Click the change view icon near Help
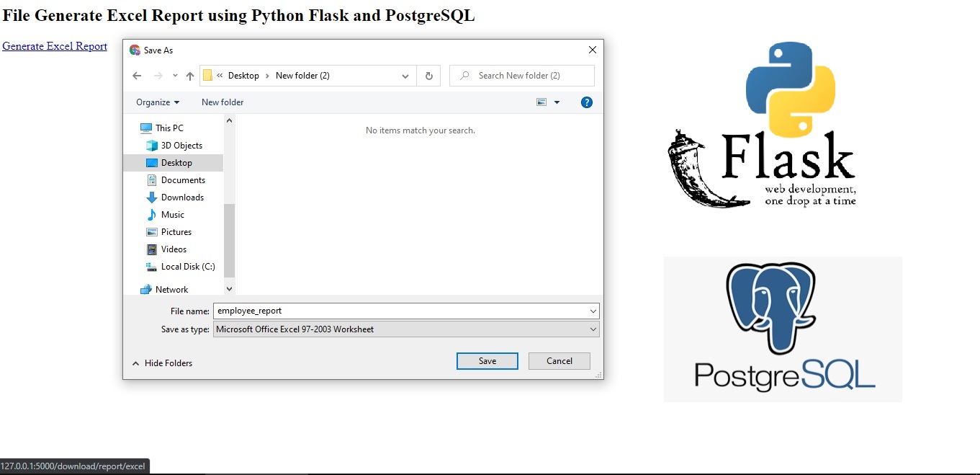This screenshot has width=980, height=475. pos(542,102)
